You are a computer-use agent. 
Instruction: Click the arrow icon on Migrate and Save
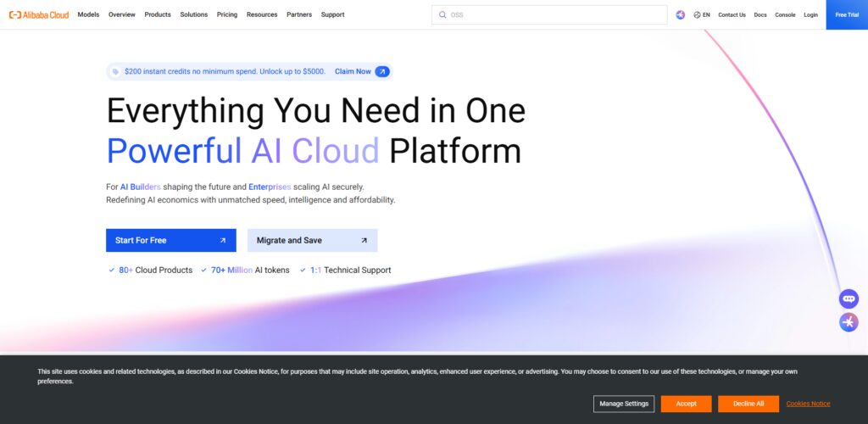tap(364, 240)
